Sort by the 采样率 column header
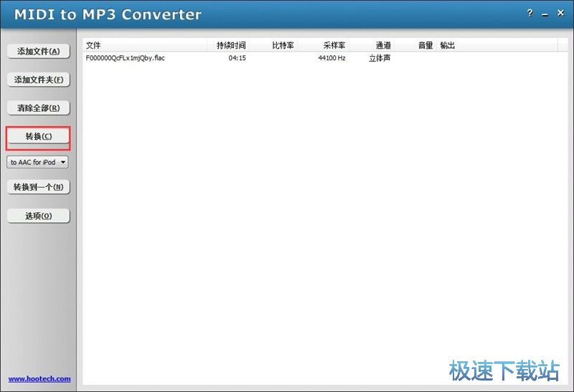The height and width of the screenshot is (392, 574). pyautogui.click(x=323, y=45)
